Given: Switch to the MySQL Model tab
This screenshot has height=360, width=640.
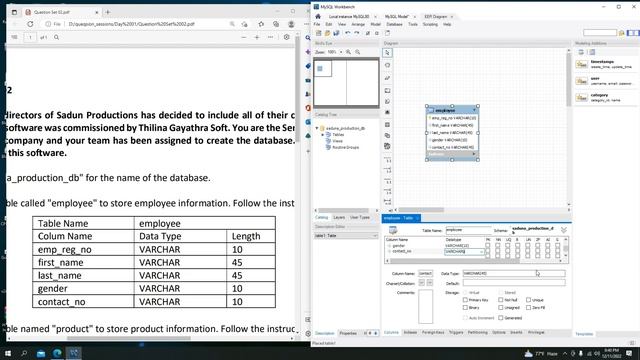Looking at the screenshot, I should [396, 17].
